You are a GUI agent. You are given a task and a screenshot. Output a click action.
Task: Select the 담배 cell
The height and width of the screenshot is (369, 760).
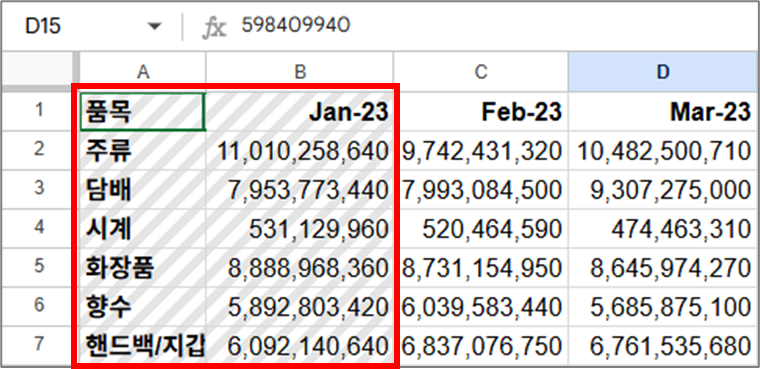tap(142, 190)
